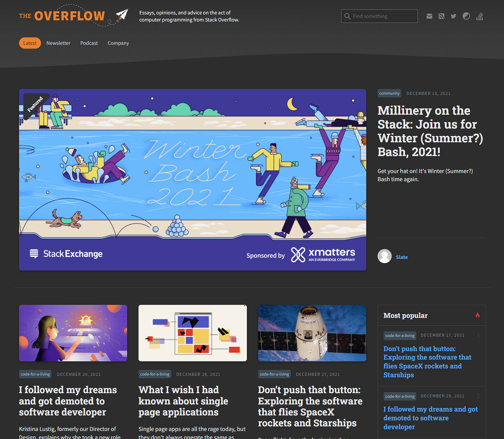Image resolution: width=504 pixels, height=439 pixels.
Task: Click the email newsletter envelope icon
Action: [x=429, y=16]
